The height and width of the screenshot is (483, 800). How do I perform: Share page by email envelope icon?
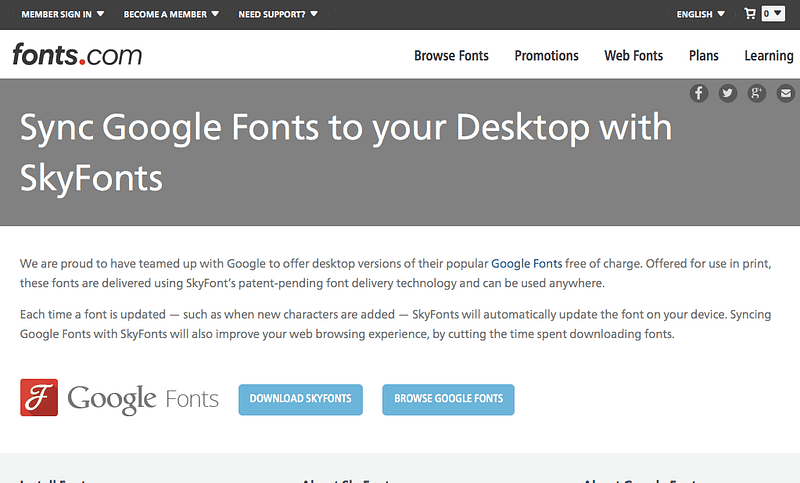[x=786, y=93]
